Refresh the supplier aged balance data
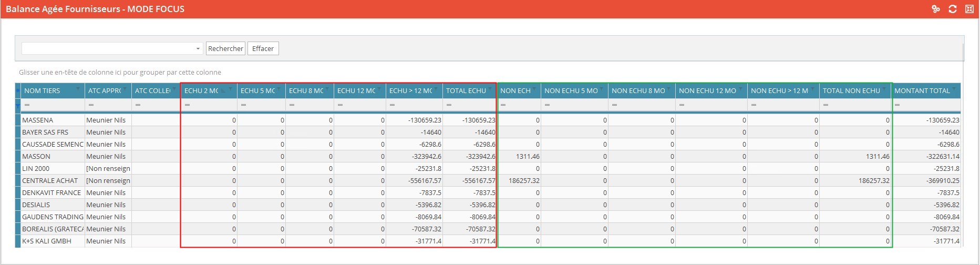The width and height of the screenshot is (980, 265). tap(952, 9)
